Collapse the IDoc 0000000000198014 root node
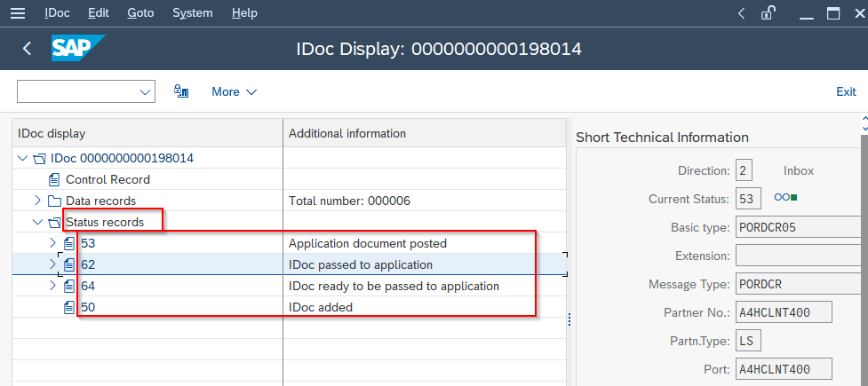 click(x=22, y=159)
